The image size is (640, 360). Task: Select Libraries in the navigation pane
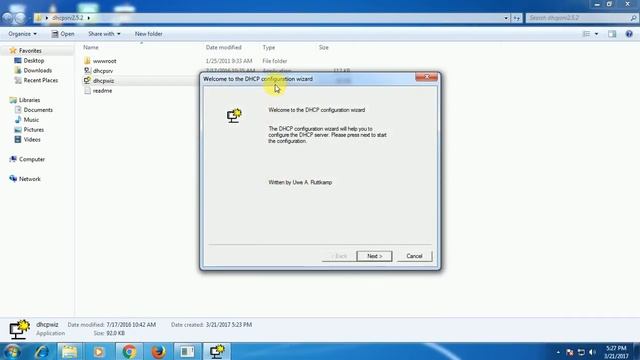tap(29, 100)
